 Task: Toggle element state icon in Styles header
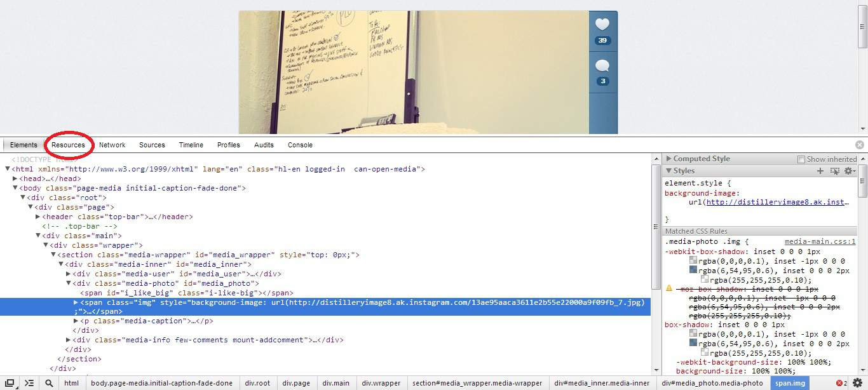[835, 171]
